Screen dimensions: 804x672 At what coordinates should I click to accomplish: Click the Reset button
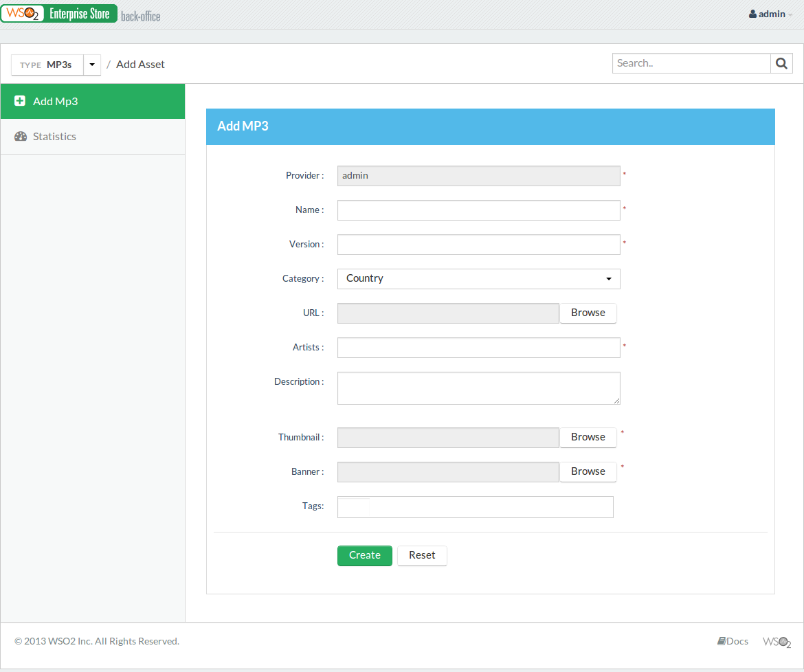(x=422, y=555)
